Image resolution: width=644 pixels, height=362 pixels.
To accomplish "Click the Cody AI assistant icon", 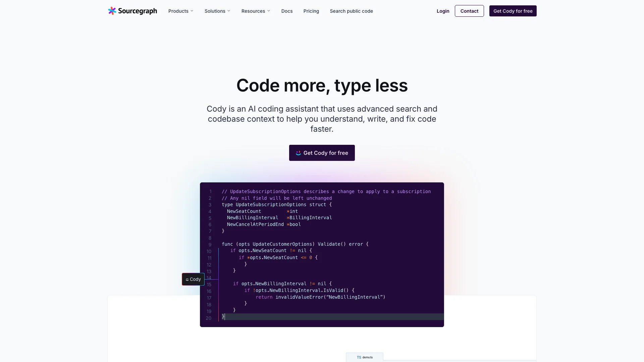I will tap(187, 279).
